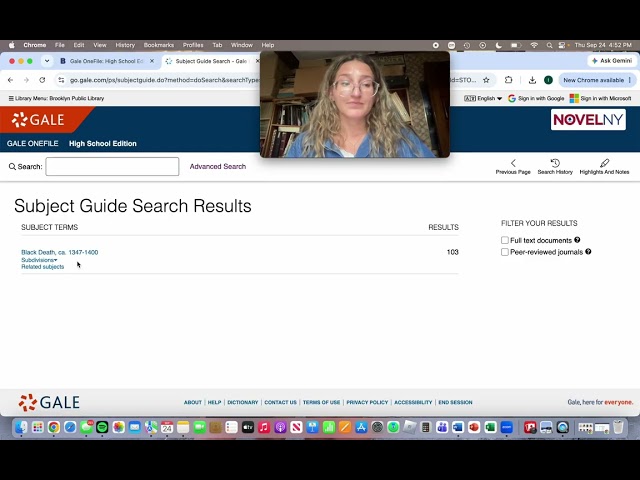The width and height of the screenshot is (640, 480).
Task: Open Advanced Search link
Action: tap(218, 167)
